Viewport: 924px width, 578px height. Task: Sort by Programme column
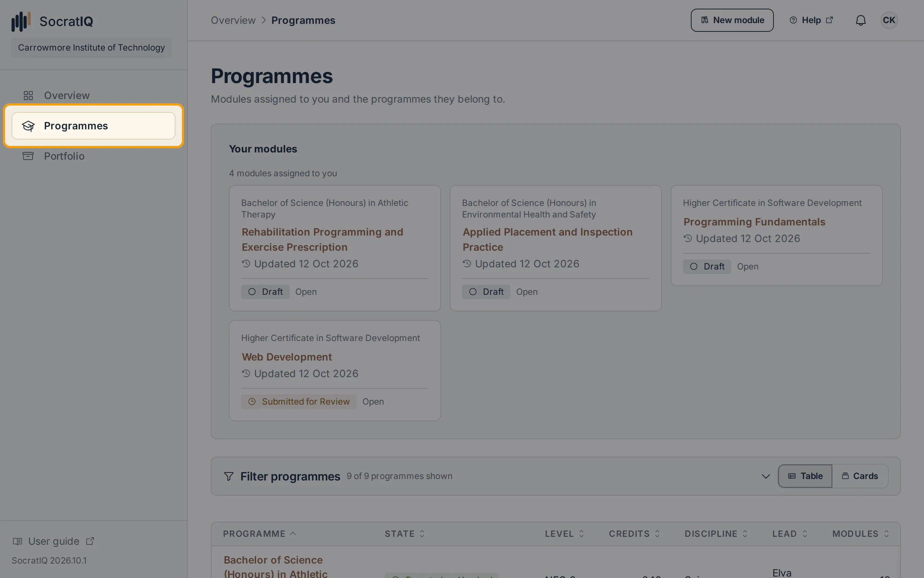point(260,534)
